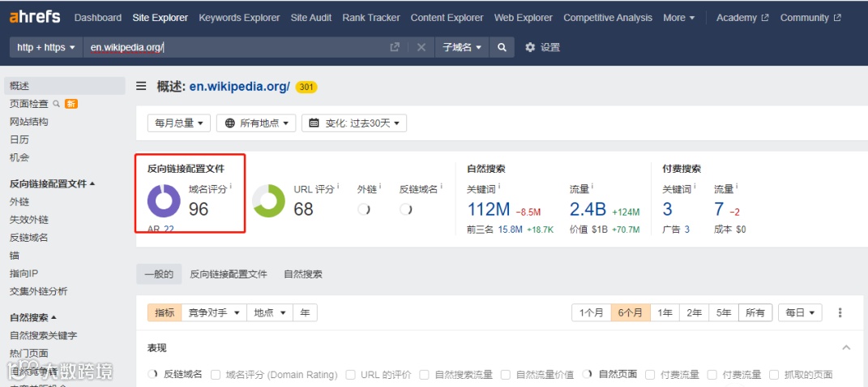Enable the 域名评分 (Domain Rating) checkbox
Image resolution: width=868 pixels, height=387 pixels.
pos(216,375)
